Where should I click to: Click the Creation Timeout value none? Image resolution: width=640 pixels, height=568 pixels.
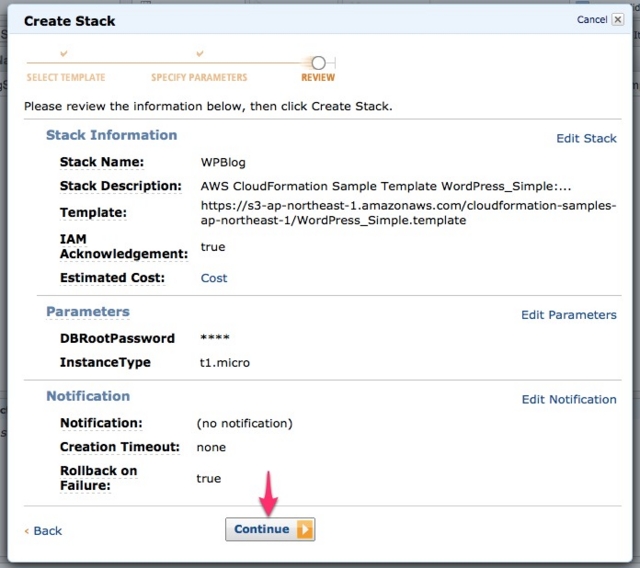click(211, 447)
